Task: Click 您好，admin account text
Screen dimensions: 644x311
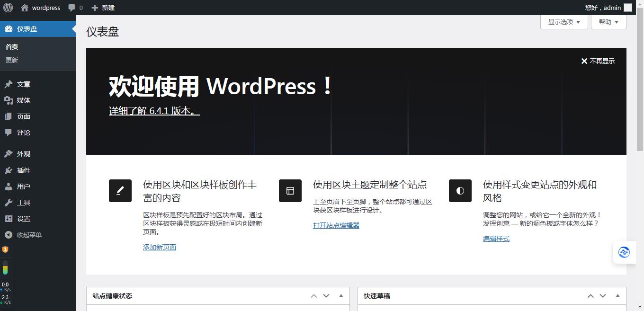Action: point(603,8)
